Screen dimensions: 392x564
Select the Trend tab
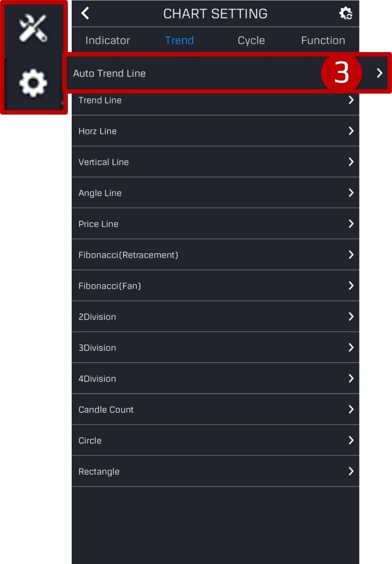click(x=179, y=41)
